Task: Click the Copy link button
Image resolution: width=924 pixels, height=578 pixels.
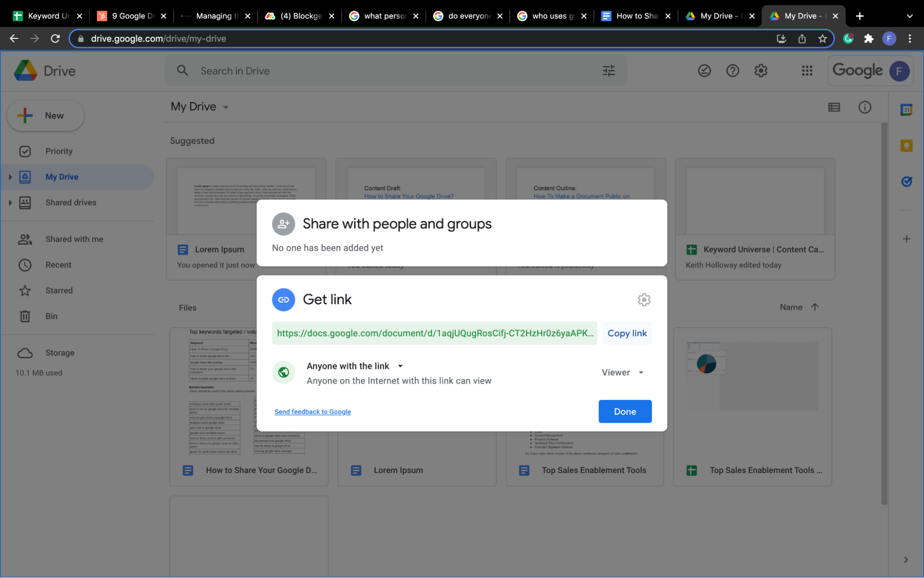Action: [627, 333]
